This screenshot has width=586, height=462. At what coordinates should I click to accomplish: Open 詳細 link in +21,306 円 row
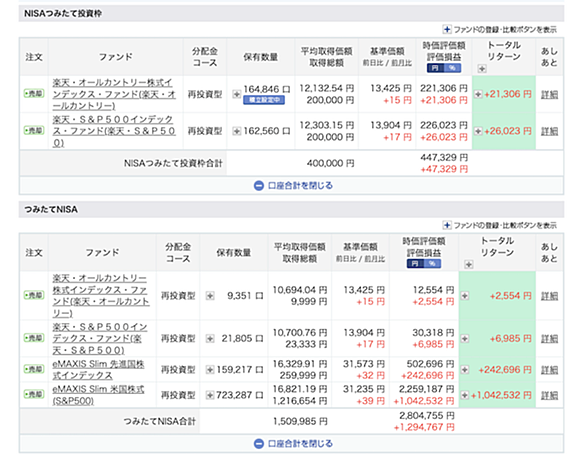(x=549, y=95)
